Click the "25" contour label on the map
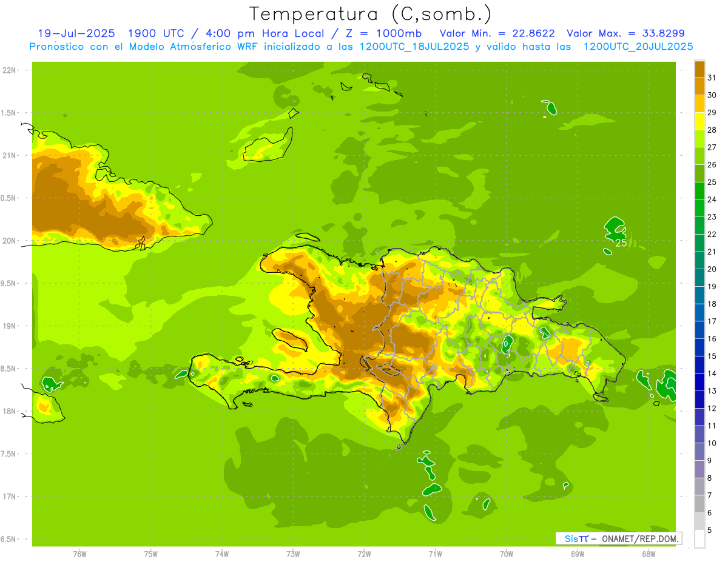The width and height of the screenshot is (728, 562). (x=621, y=243)
